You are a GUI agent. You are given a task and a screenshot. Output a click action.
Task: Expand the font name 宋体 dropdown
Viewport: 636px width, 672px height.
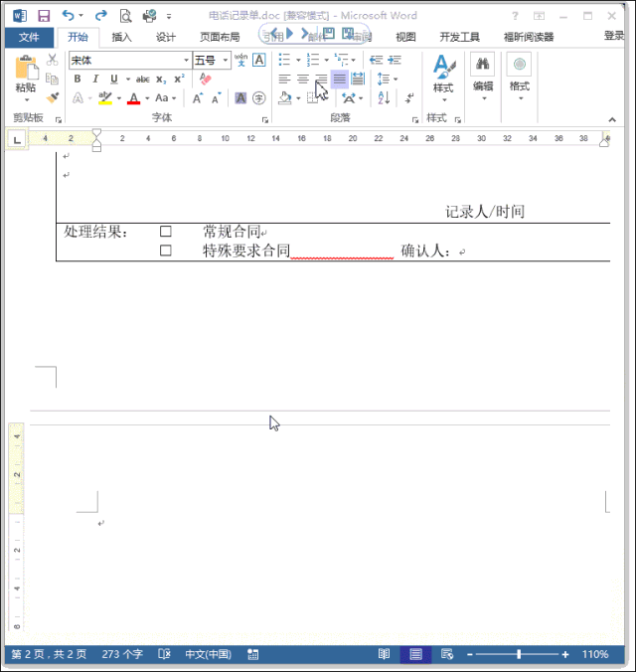pos(186,61)
